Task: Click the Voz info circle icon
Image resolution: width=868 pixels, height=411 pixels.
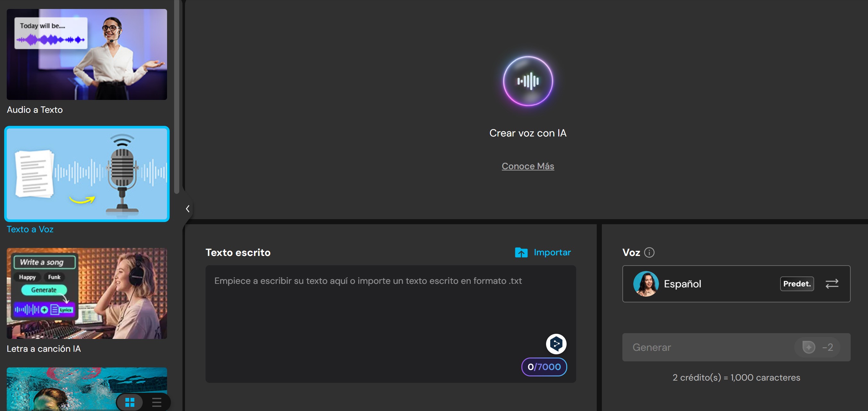Action: pyautogui.click(x=649, y=252)
